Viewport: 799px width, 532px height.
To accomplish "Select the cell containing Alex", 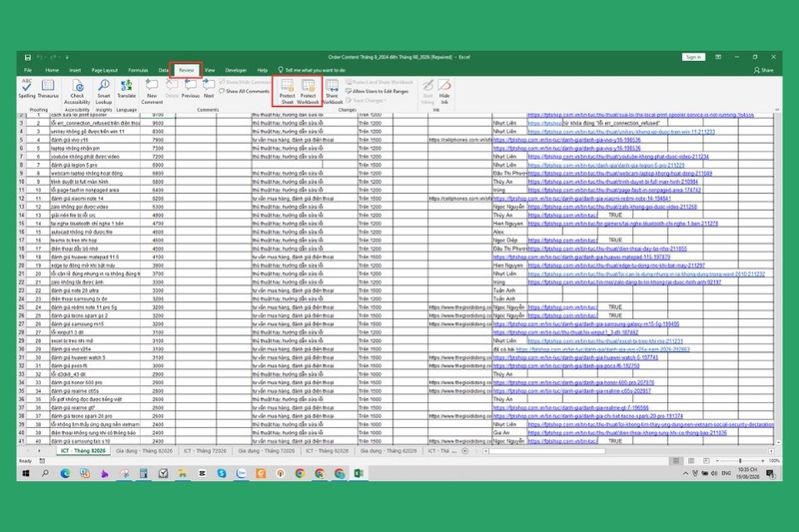I will click(x=509, y=232).
